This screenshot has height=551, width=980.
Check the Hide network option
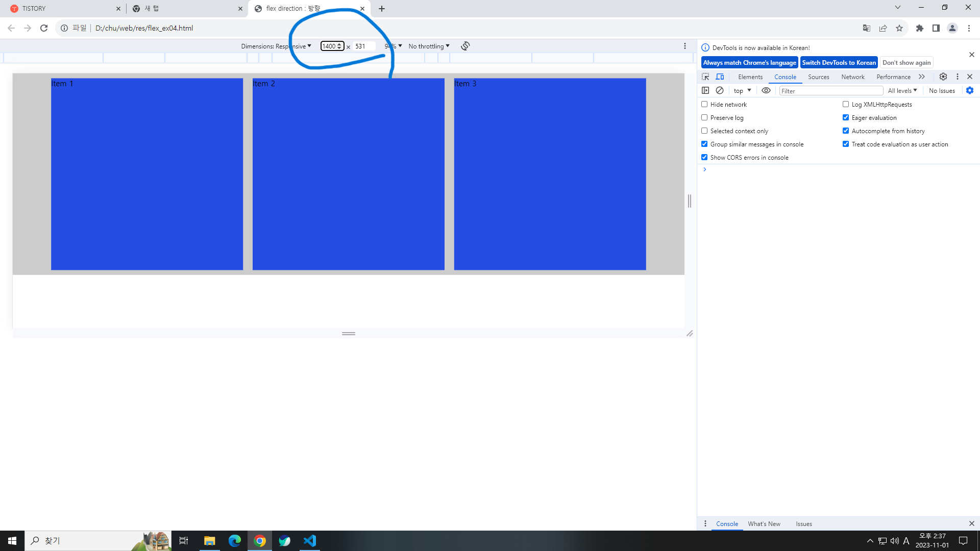[x=704, y=104]
